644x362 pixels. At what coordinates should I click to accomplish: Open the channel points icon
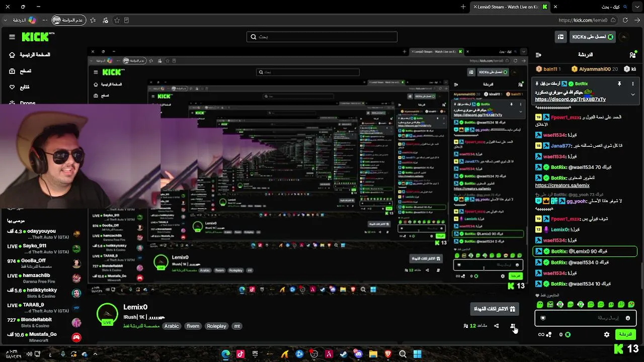[x=544, y=334]
